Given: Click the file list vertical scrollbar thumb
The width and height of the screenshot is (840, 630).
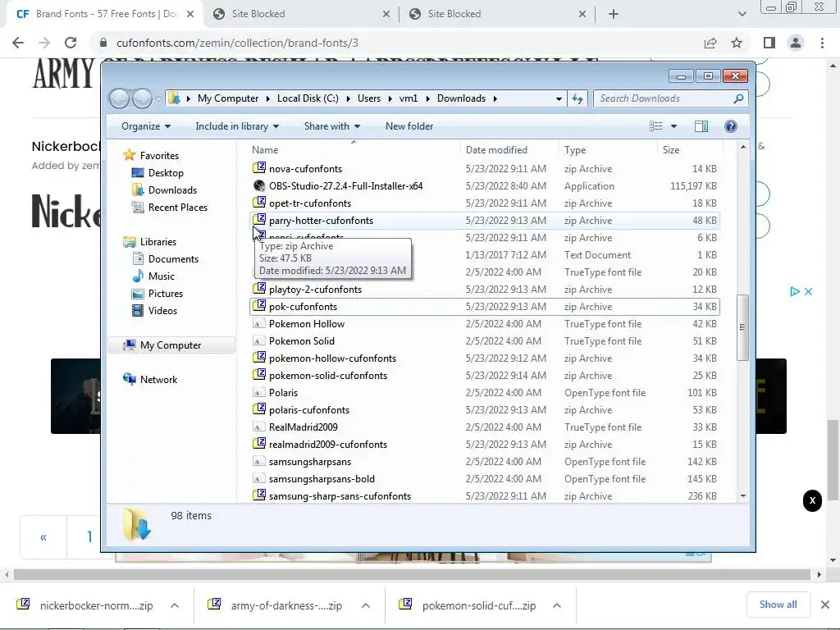Looking at the screenshot, I should (x=742, y=327).
